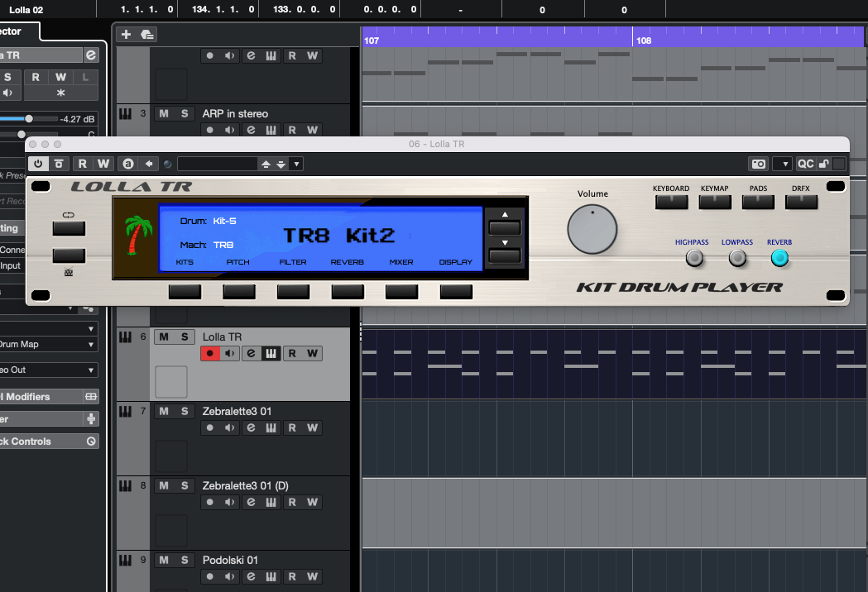The width and height of the screenshot is (868, 592).
Task: Enable record on Zebralette3 01 track
Action: 210,427
